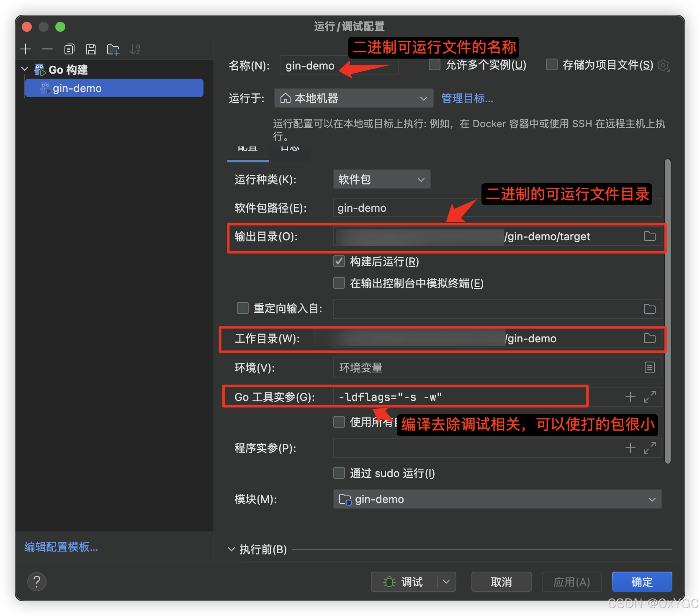Enable 在输出控制台中模拟终端 checkbox
This screenshot has height=616, width=700.
click(x=339, y=283)
